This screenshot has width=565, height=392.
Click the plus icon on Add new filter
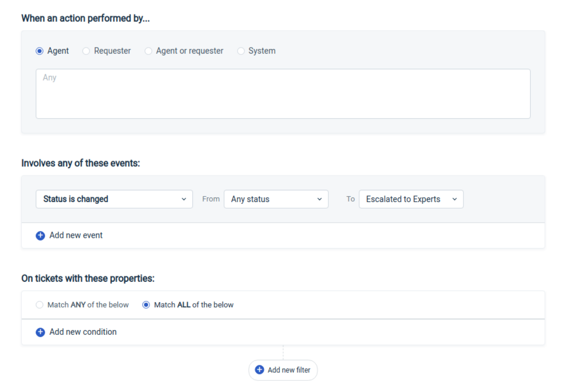click(259, 370)
